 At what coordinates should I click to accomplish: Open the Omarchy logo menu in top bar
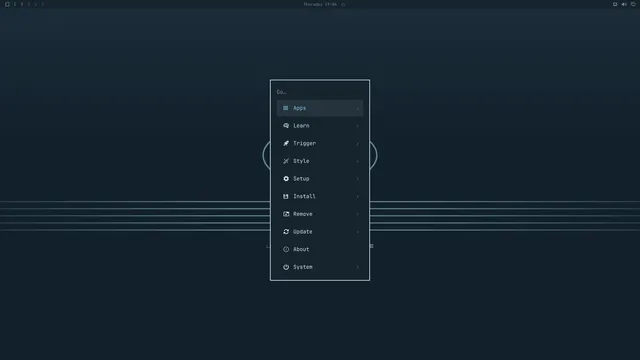tap(7, 4)
